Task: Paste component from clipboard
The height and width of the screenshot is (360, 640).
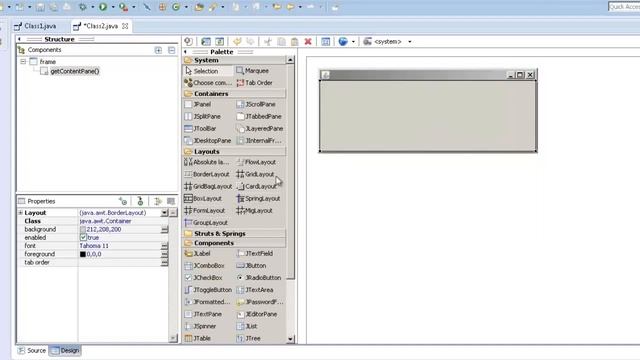Action: click(x=294, y=41)
